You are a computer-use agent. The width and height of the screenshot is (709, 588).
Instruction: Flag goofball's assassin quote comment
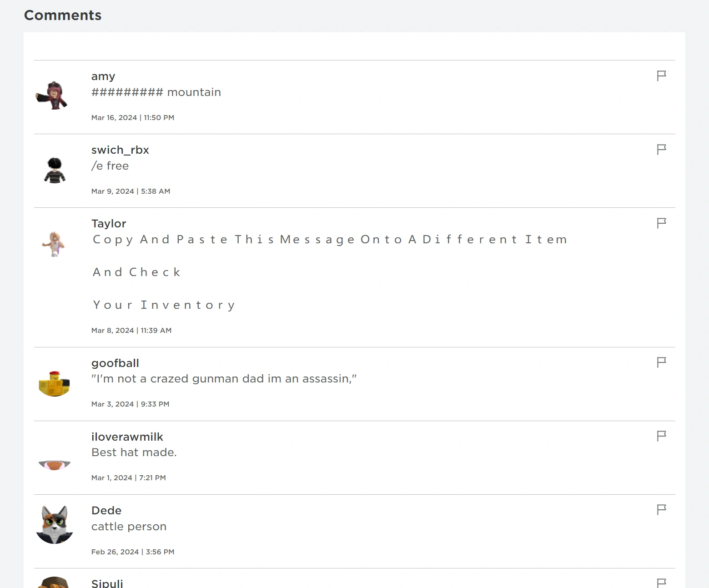(661, 362)
